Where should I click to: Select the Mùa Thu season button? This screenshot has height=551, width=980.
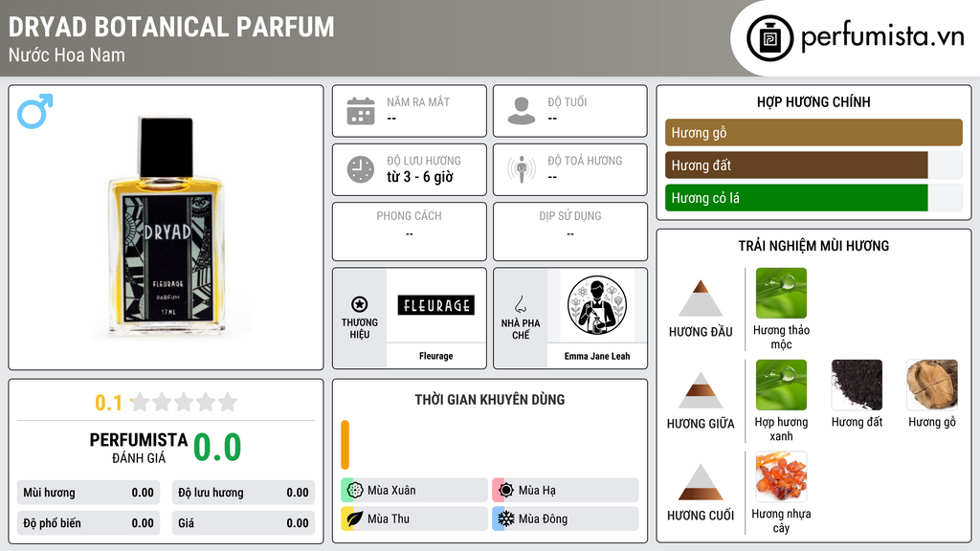pos(414,518)
